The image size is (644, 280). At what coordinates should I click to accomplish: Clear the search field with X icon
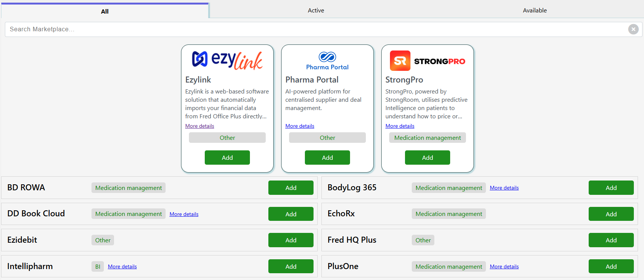[x=633, y=29]
